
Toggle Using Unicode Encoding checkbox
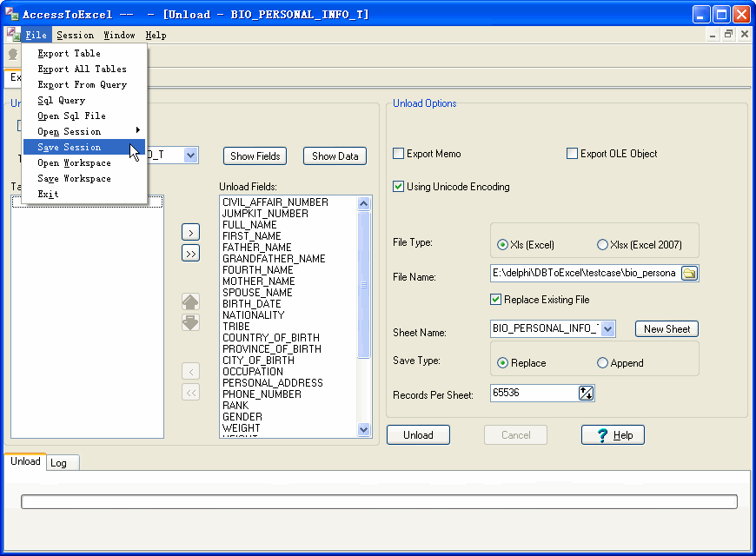(398, 187)
